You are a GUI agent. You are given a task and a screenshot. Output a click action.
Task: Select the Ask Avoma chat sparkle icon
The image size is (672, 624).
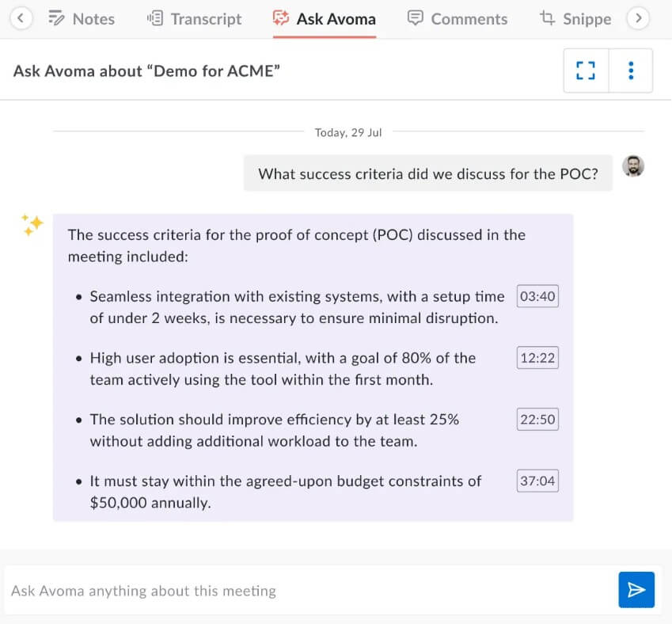click(x=281, y=18)
